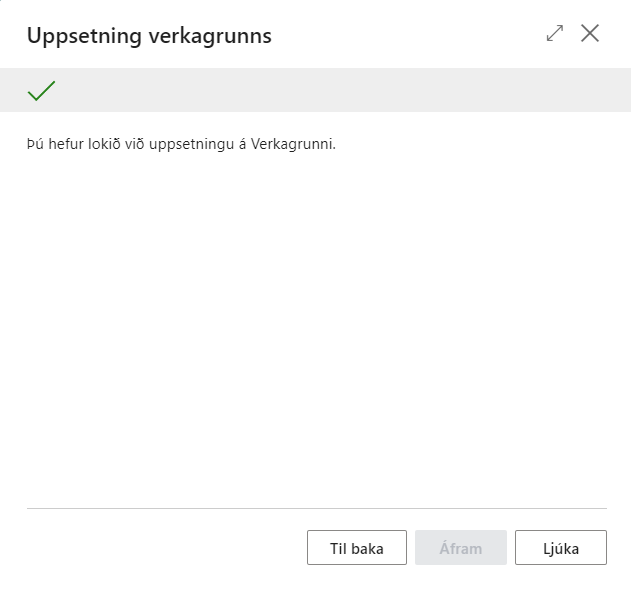Click the green completion checkmark icon
Image resolution: width=631 pixels, height=589 pixels.
coord(41,91)
